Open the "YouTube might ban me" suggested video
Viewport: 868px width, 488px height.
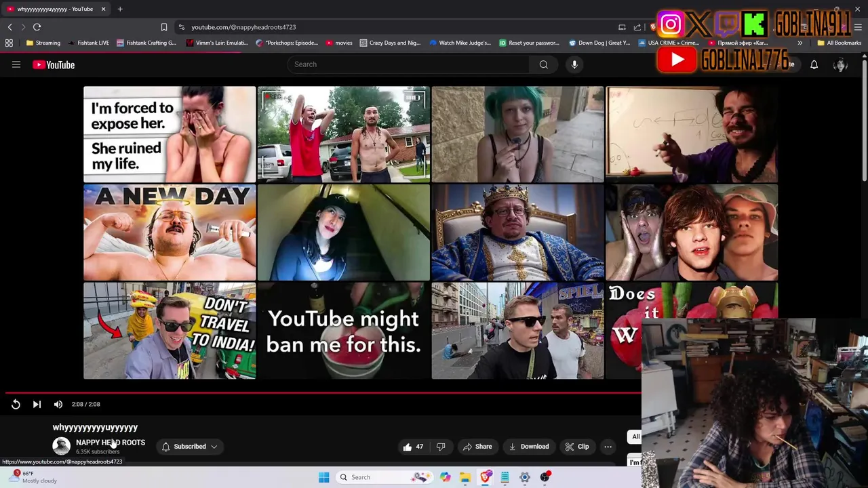[x=344, y=331]
